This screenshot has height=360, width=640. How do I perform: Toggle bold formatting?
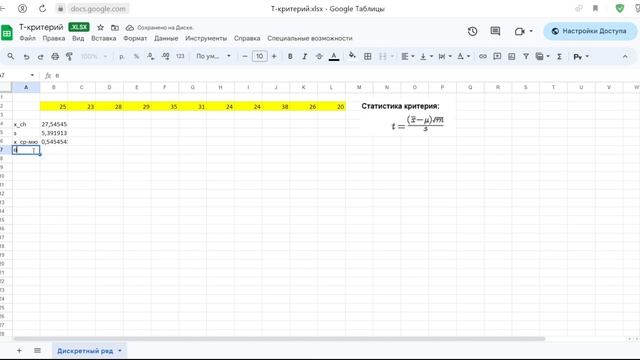point(290,56)
